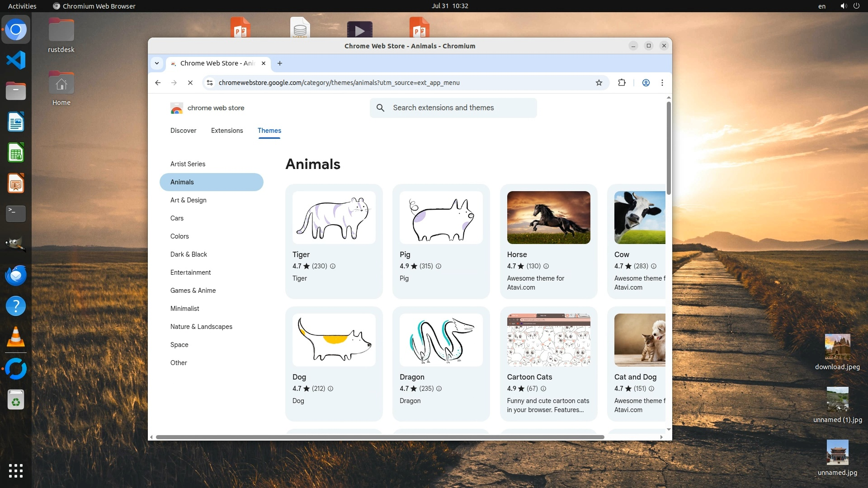868x488 pixels.
Task: Click the horizontal scrollbar at page bottom
Action: pos(380,437)
